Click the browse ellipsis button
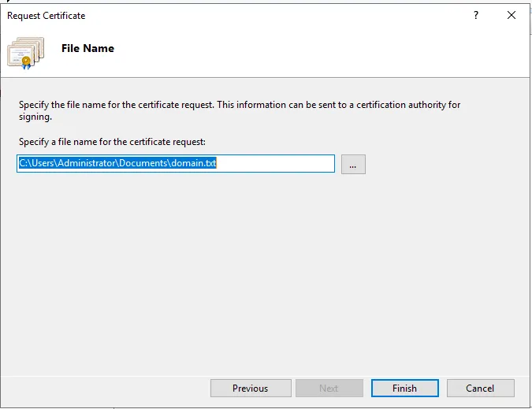Image resolution: width=532 pixels, height=409 pixels. (353, 164)
